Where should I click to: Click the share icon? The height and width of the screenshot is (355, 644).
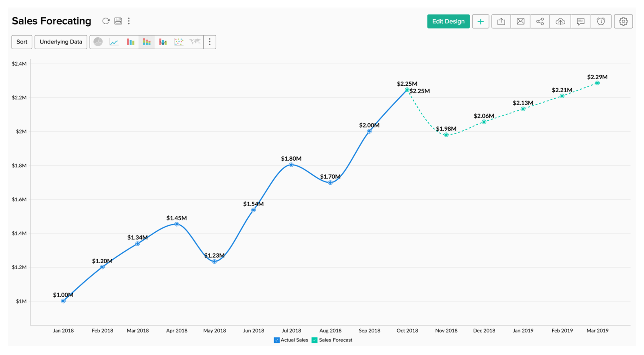540,21
